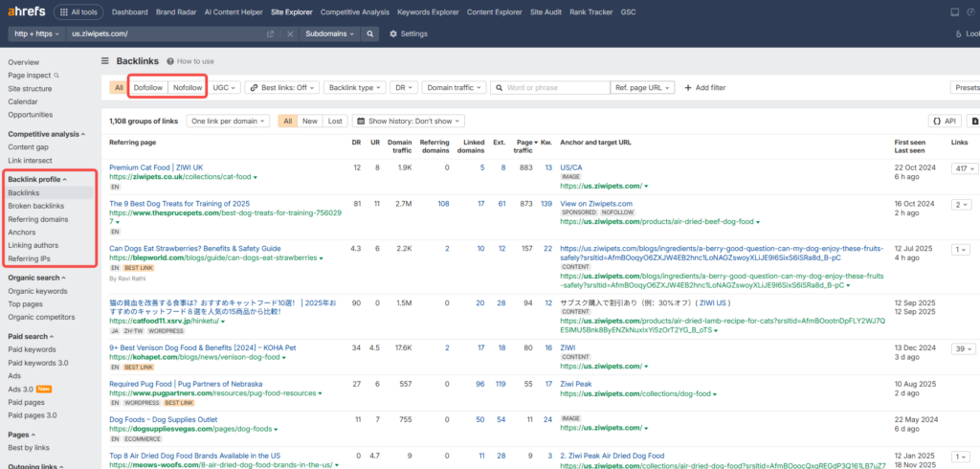980x469 pixels.
Task: Open the Backlink type dropdown
Action: (355, 87)
